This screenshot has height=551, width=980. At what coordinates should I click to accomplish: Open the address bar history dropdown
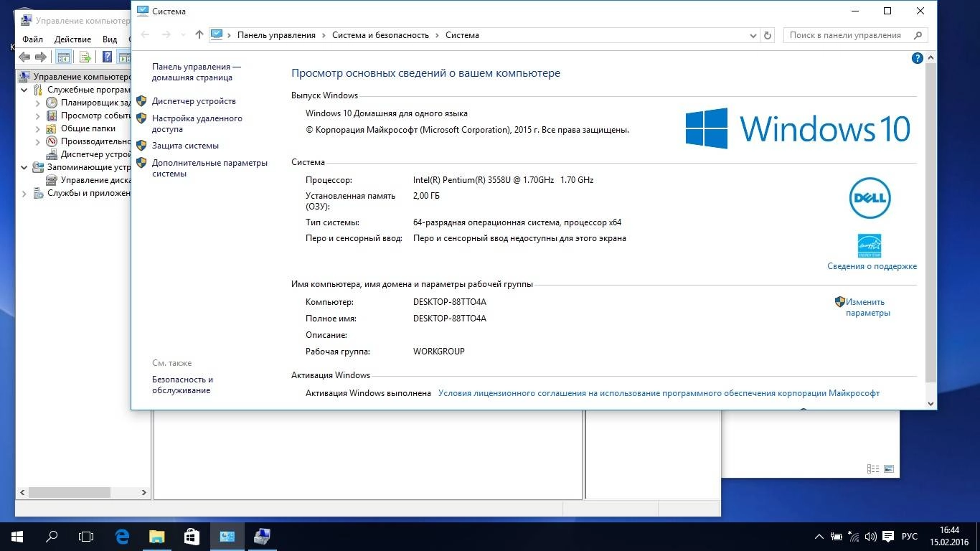[753, 35]
